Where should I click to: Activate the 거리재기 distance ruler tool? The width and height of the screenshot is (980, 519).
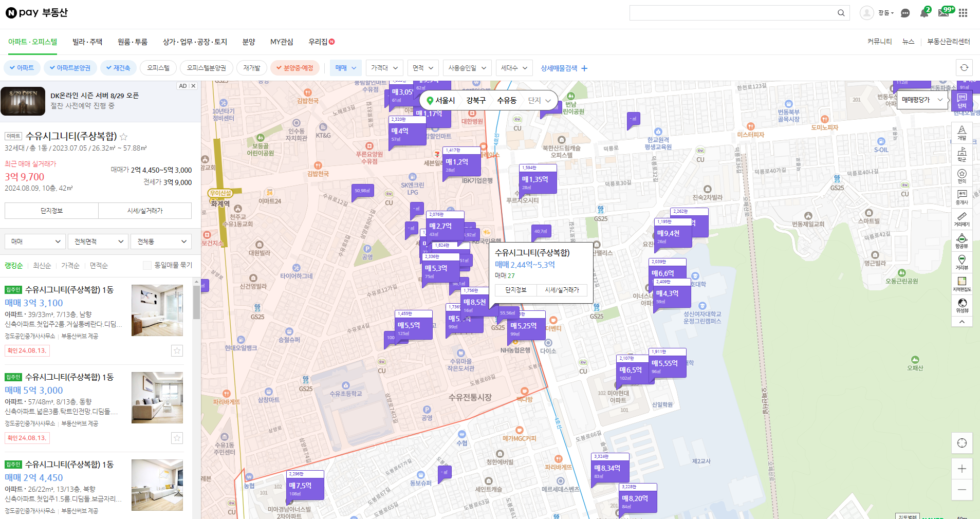[x=962, y=219]
